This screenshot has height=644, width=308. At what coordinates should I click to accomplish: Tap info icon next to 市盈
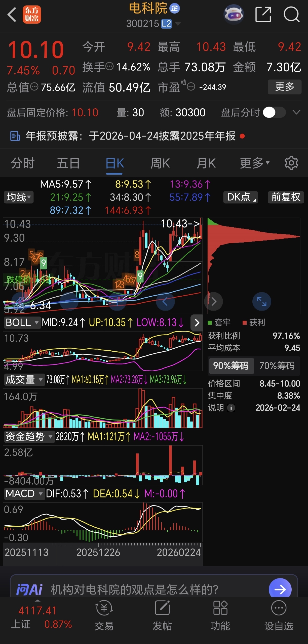click(191, 87)
